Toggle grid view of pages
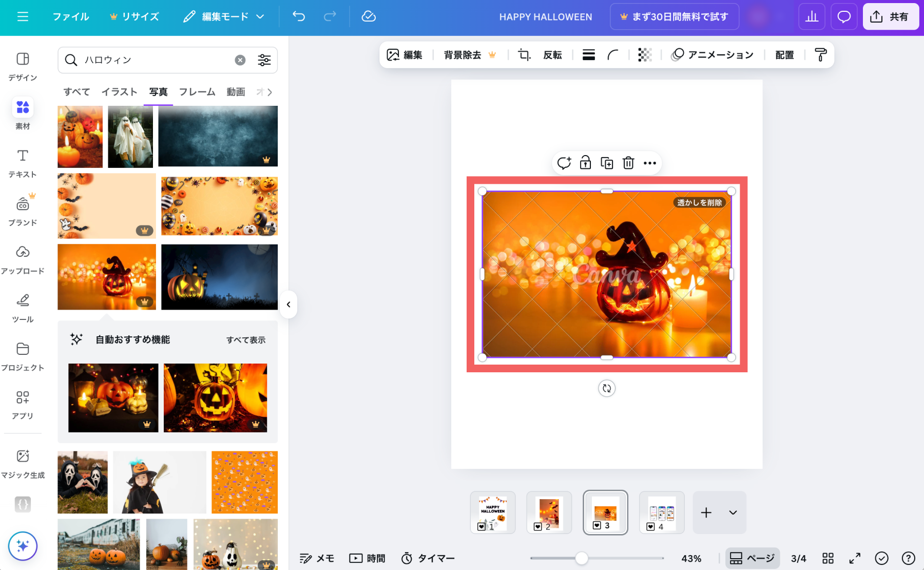Screen dimensions: 924x570 coord(827,558)
